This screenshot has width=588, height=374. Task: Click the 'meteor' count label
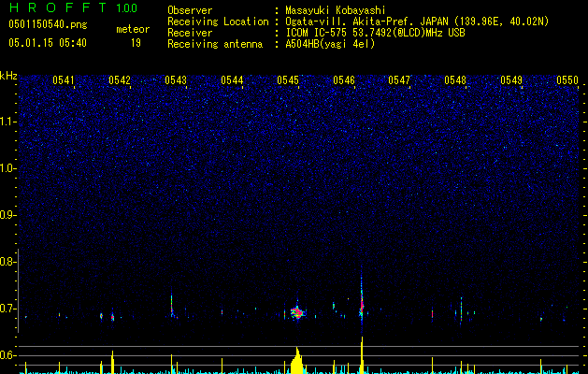click(x=133, y=29)
